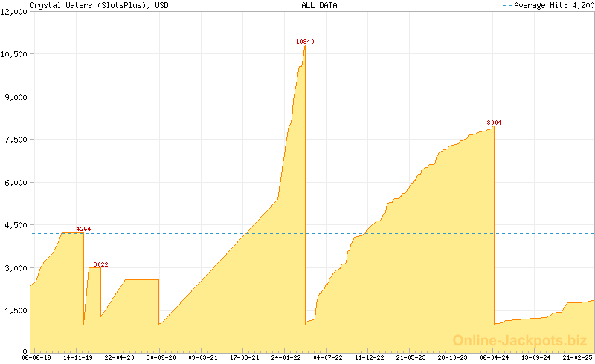
Task: Click the 9,000 y-axis label
Action: pos(14,97)
